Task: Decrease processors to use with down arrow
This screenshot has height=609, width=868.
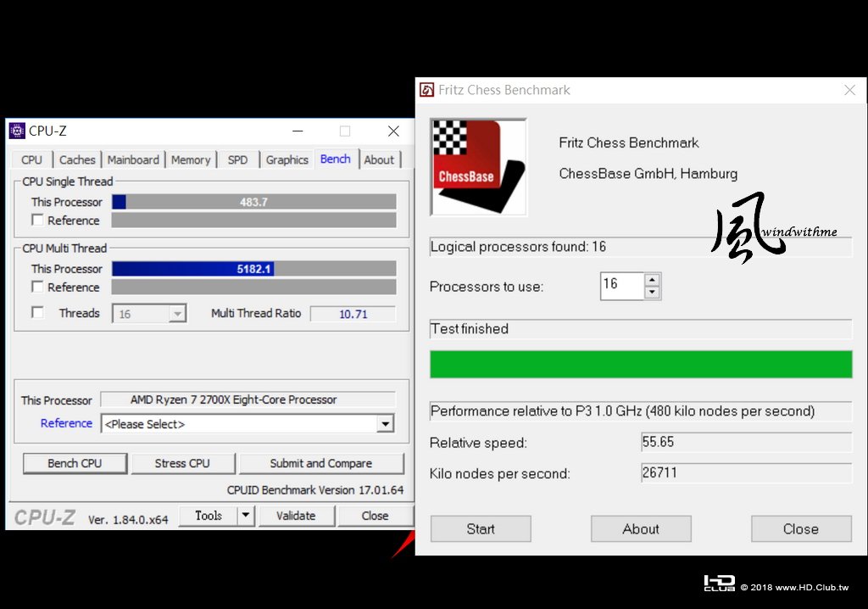Action: tap(652, 292)
